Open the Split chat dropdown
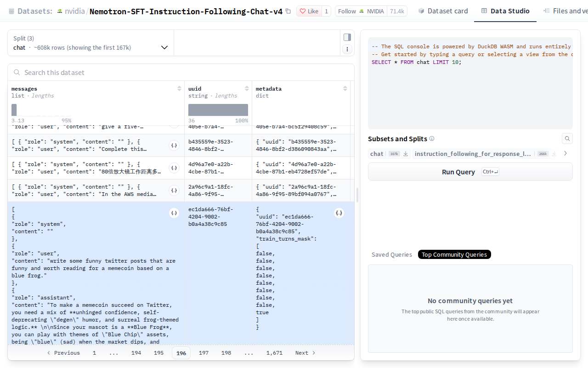Viewport: 588px width, 368px height. click(91, 43)
